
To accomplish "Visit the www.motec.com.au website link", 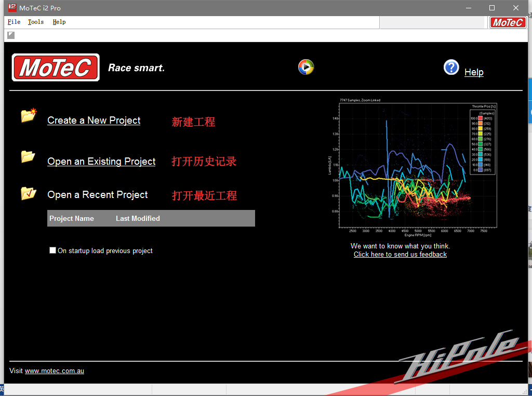I will [x=55, y=371].
